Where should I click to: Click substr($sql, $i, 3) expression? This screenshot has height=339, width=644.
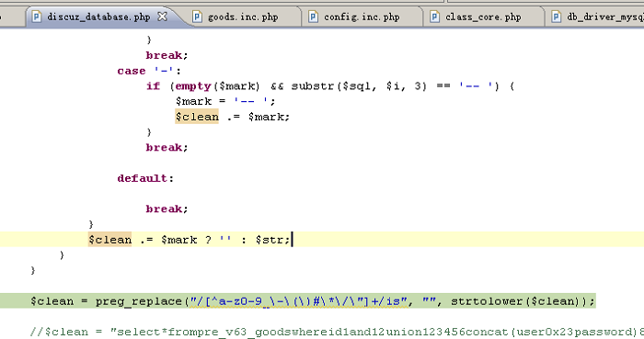[x=359, y=86]
